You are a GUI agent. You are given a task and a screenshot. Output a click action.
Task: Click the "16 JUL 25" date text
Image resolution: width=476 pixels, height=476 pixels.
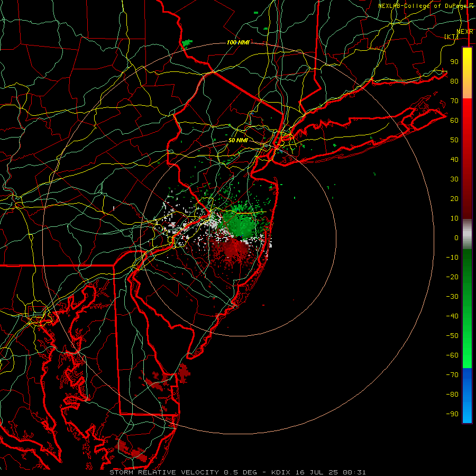coord(317,472)
